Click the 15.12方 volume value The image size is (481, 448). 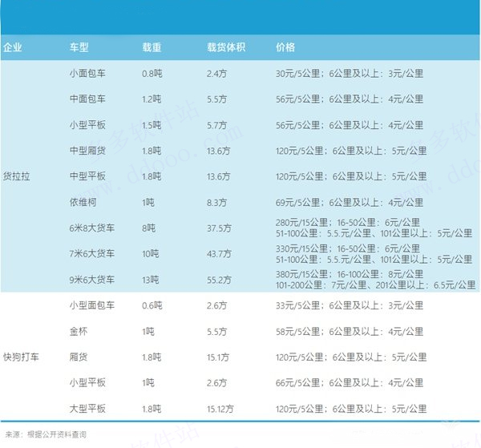pos(220,409)
